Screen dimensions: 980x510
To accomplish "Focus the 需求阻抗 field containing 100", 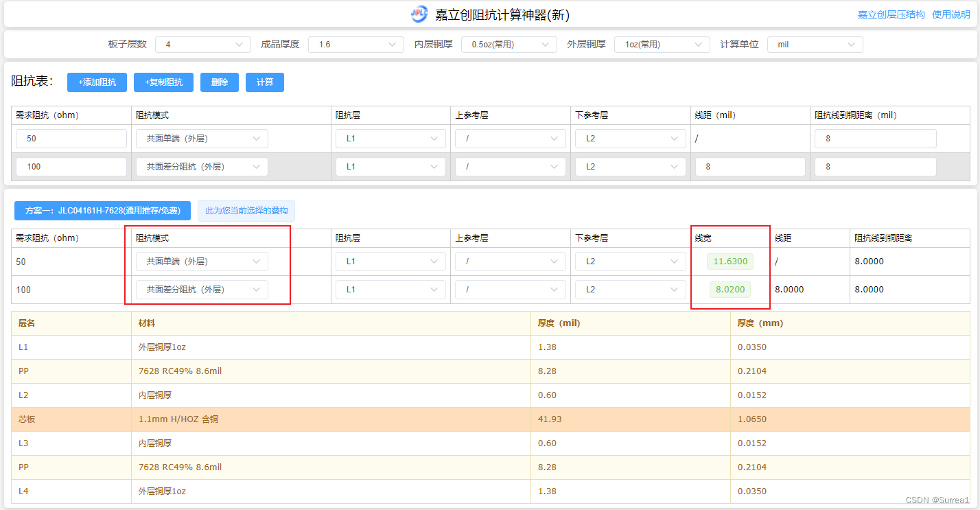I will 71,167.
